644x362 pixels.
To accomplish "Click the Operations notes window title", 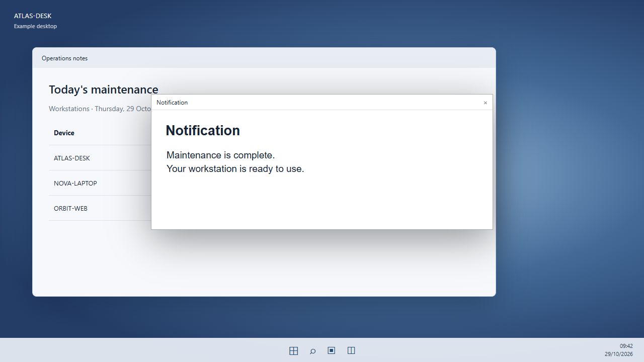I will click(x=64, y=58).
